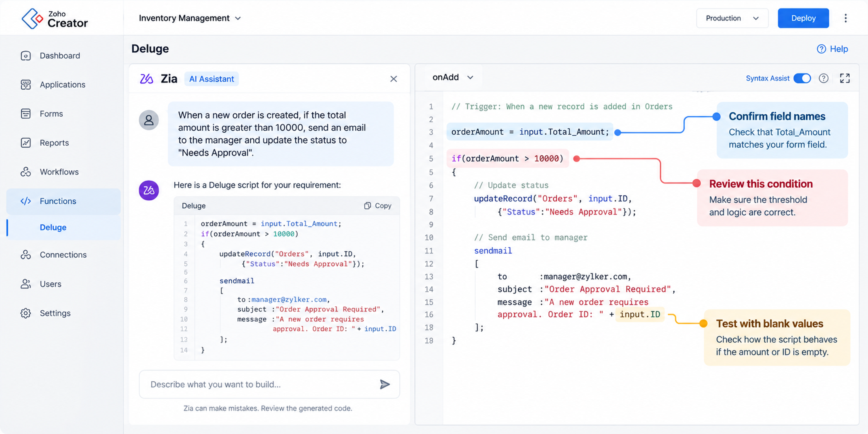Click the purple Zia avatar in chat
Screen dimensions: 868x434
click(149, 190)
